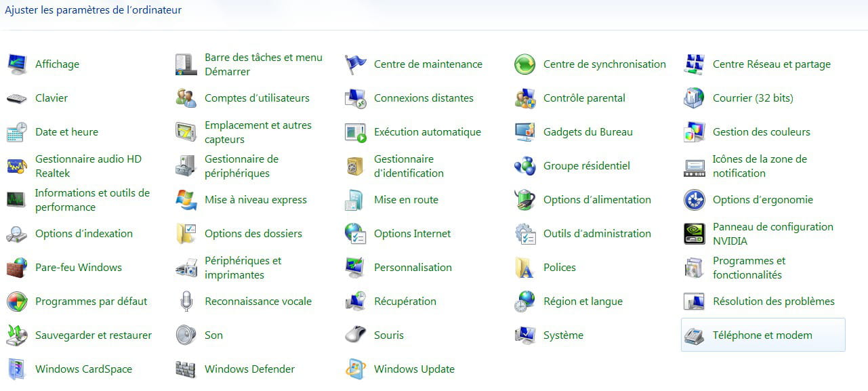The width and height of the screenshot is (868, 391).
Task: Click the Options d'ergonomie blue circle icon
Action: (695, 200)
